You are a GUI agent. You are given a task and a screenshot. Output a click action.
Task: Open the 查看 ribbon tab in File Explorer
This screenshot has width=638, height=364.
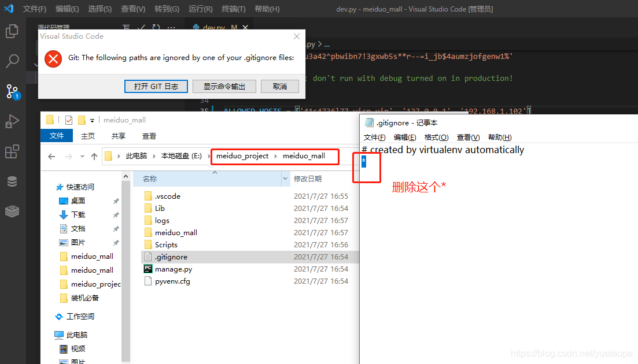pyautogui.click(x=149, y=136)
